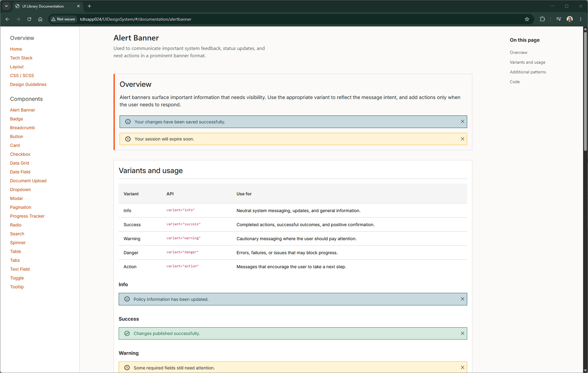Open the browser extensions puzzle icon
588x373 pixels.
[x=542, y=19]
